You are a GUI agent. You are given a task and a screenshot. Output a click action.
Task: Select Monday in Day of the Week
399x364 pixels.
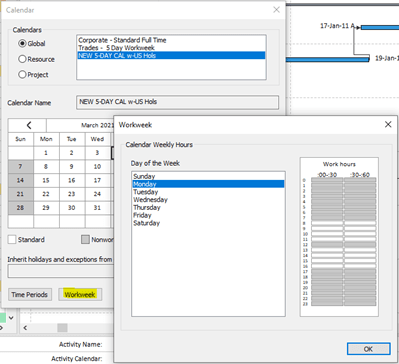(208, 184)
